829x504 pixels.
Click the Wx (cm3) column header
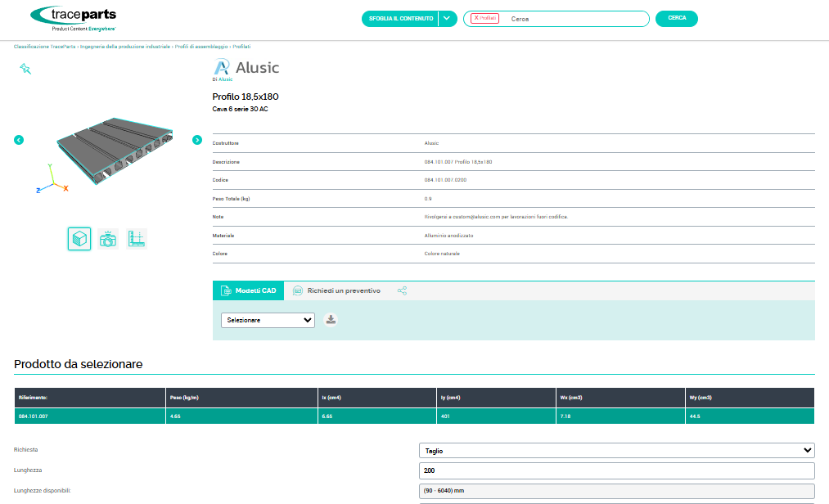(x=620, y=398)
